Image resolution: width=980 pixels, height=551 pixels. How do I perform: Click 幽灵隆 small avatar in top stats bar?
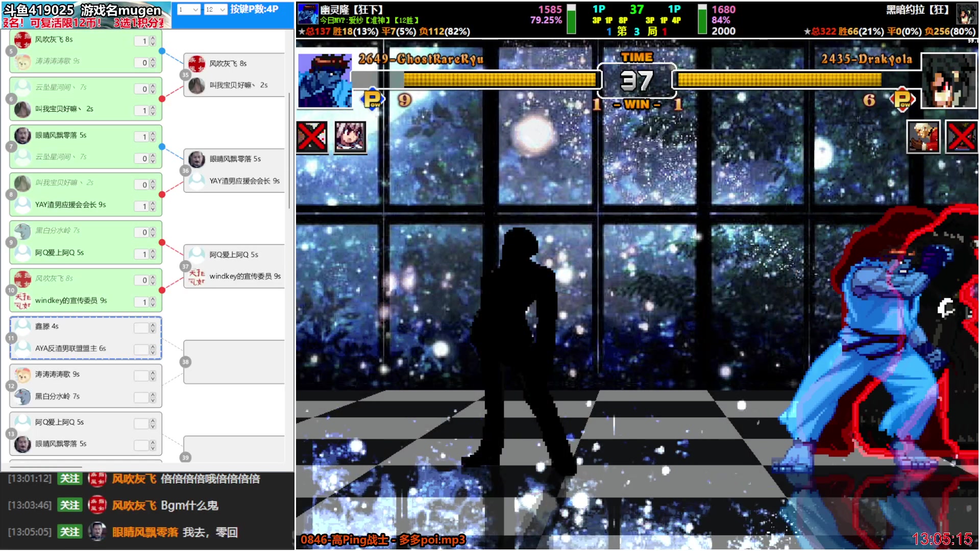[x=308, y=14]
